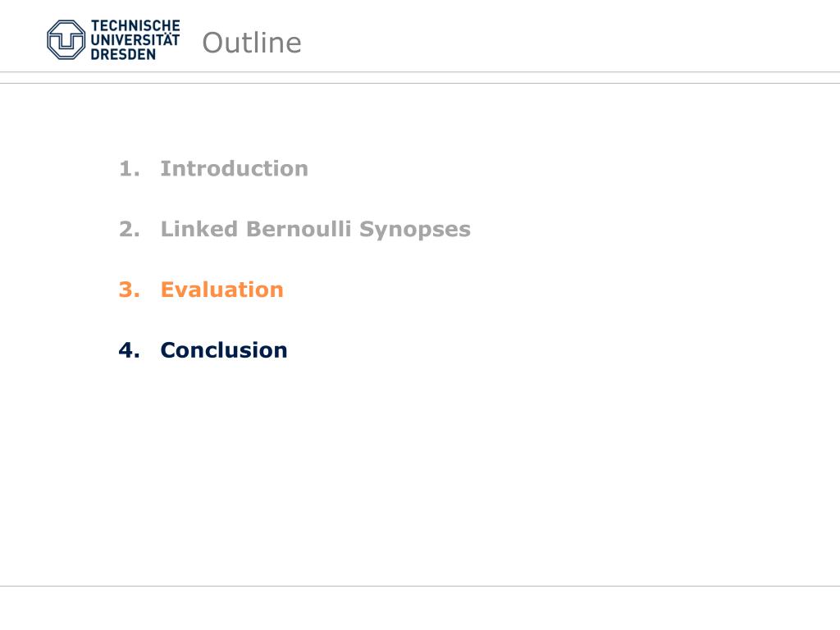
Task: Select the word Synopses in item two
Action: [415, 230]
